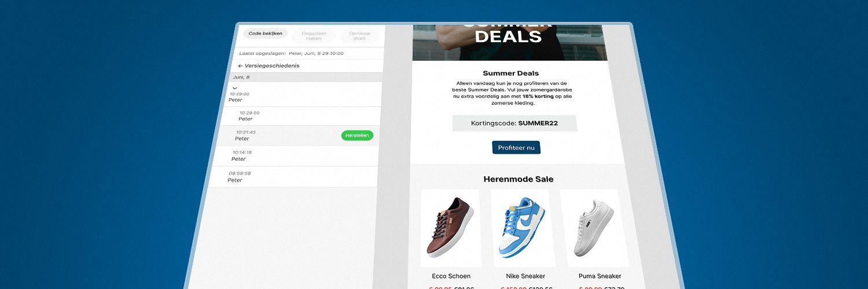Click the Summer Deals banner image
The height and width of the screenshot is (289, 868).
pos(509,42)
